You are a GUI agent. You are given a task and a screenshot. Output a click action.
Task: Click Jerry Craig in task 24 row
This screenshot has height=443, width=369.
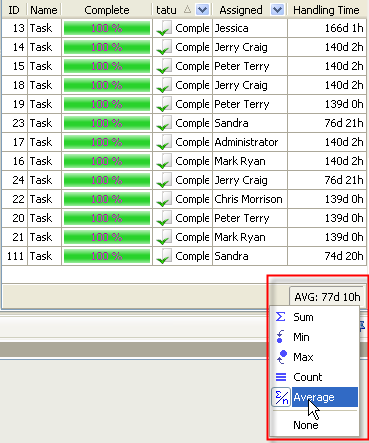coord(241,180)
